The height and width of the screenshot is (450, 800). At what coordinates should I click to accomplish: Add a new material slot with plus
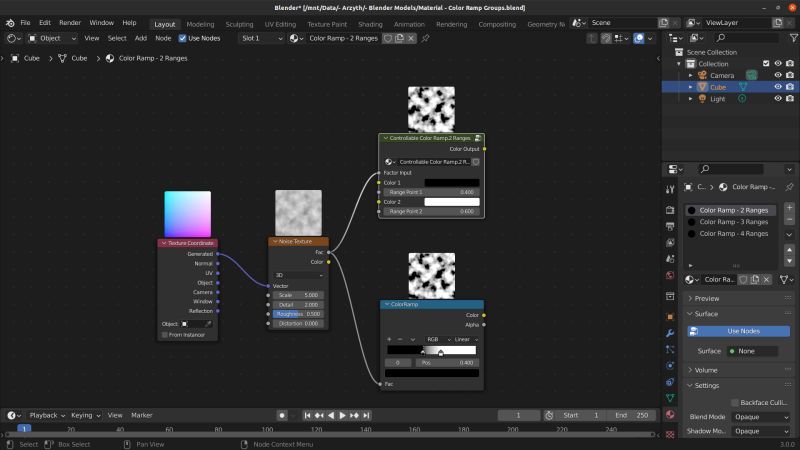coord(789,208)
